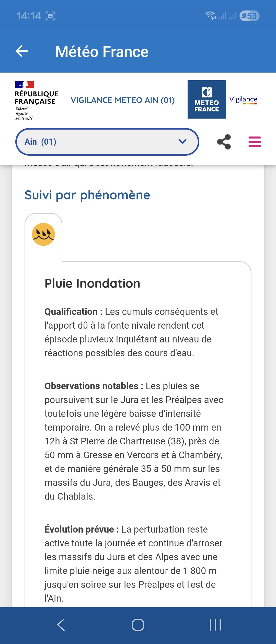
Task: Tap the VIGILANCE METEO AIN (01) title
Action: (x=123, y=100)
